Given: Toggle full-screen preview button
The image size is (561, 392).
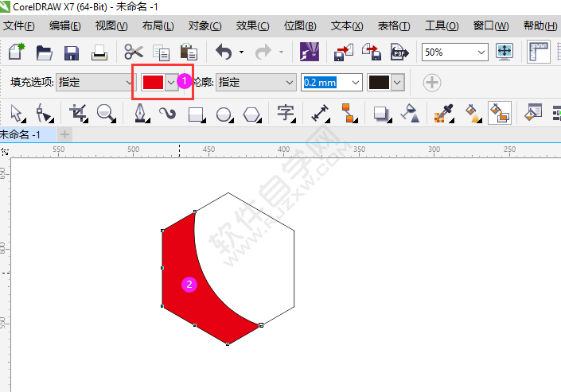Looking at the screenshot, I should pos(505,52).
